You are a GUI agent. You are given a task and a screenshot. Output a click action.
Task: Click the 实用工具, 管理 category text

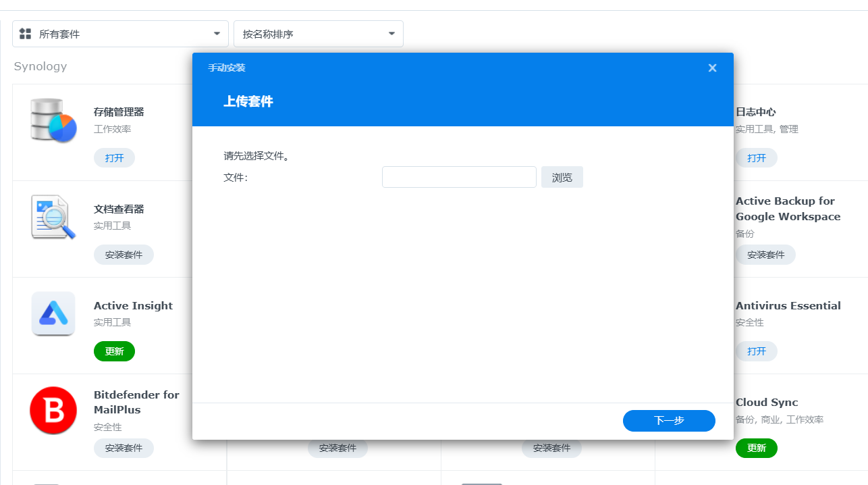(x=767, y=129)
